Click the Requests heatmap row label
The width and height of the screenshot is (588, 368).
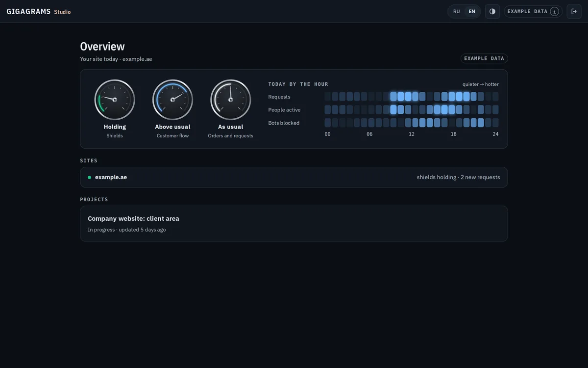(279, 97)
